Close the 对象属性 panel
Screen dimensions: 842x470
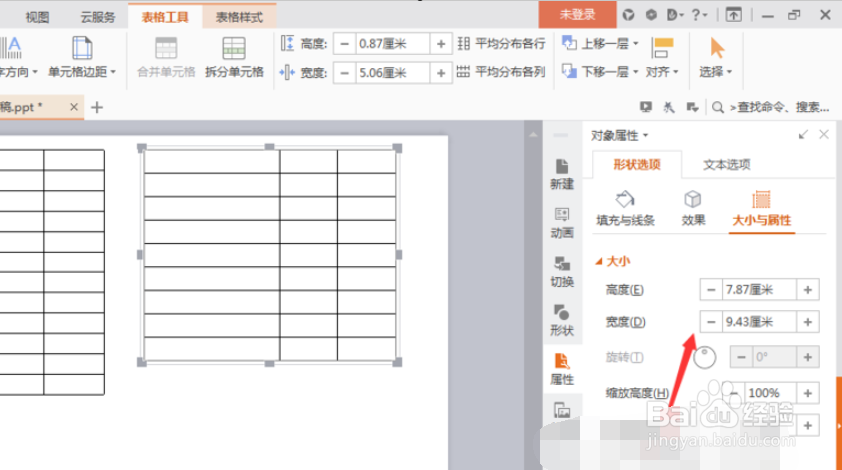[x=824, y=134]
